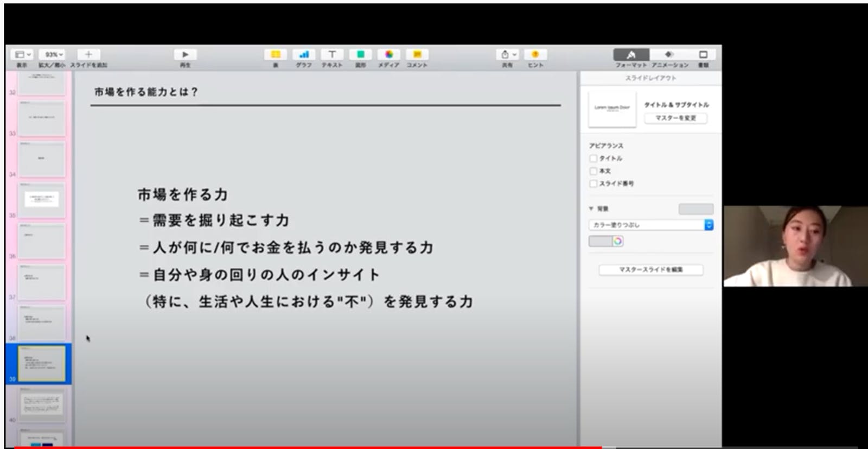Select slide thumbnail 40 in navigator
The width and height of the screenshot is (868, 449).
[x=42, y=404]
